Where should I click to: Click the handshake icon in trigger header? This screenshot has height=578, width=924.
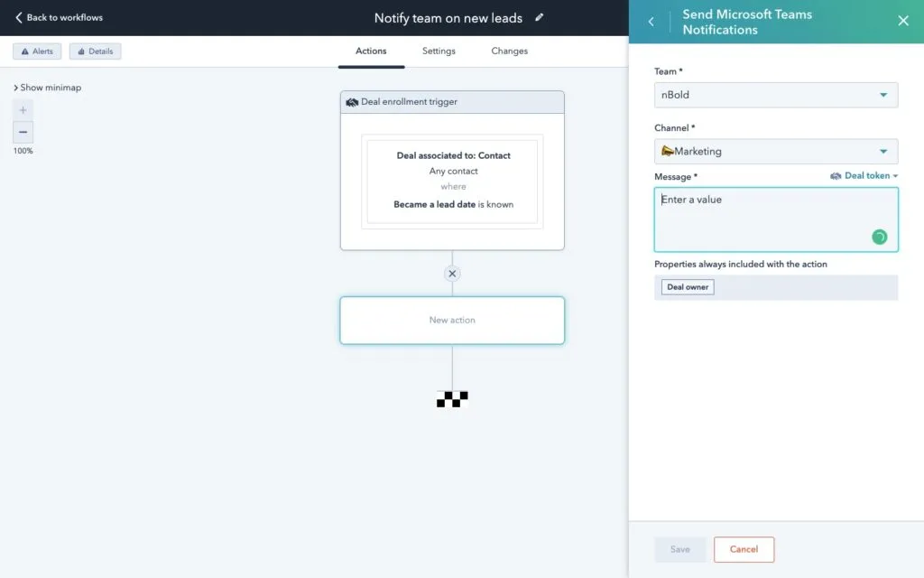click(352, 102)
